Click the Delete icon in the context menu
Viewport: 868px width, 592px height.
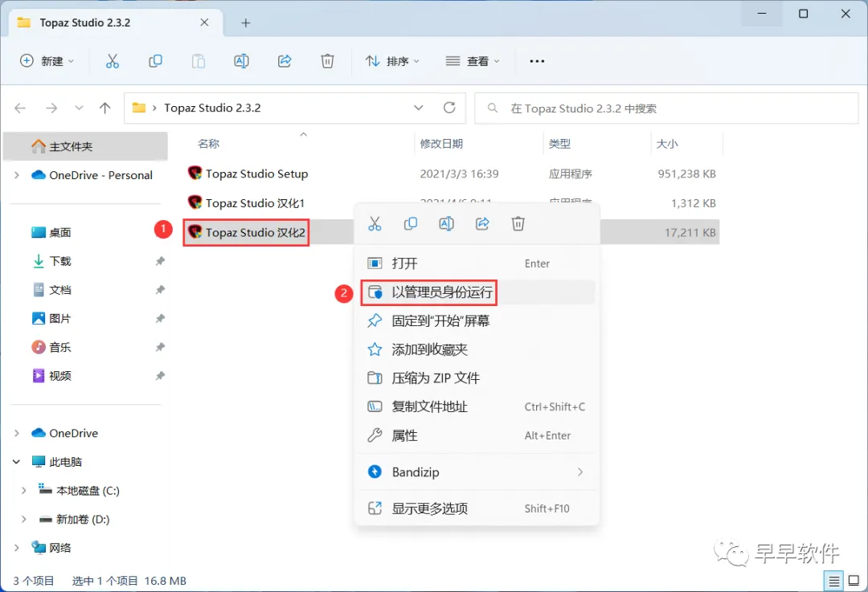[518, 223]
